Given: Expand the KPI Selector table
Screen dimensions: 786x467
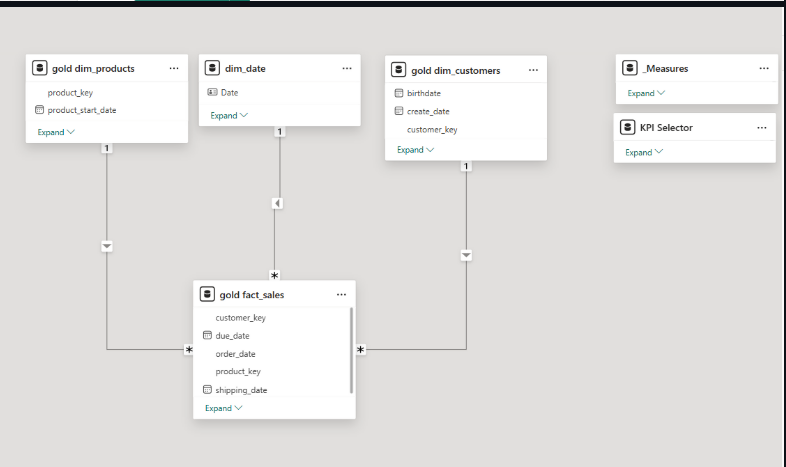Looking at the screenshot, I should (644, 152).
